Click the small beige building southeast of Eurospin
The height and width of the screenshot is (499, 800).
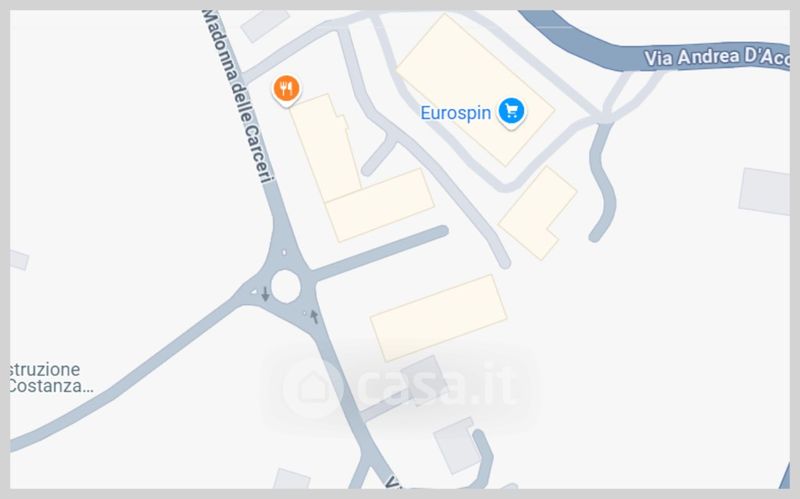[537, 213]
